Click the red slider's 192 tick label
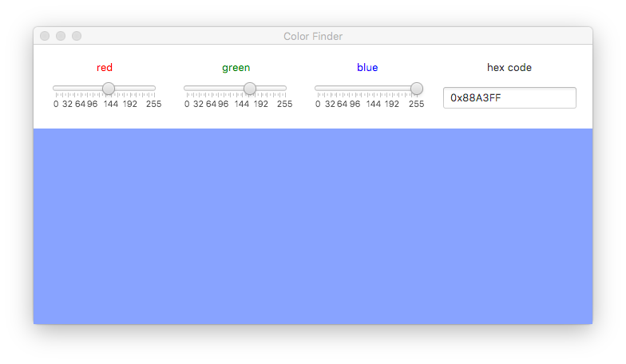 pyautogui.click(x=129, y=104)
